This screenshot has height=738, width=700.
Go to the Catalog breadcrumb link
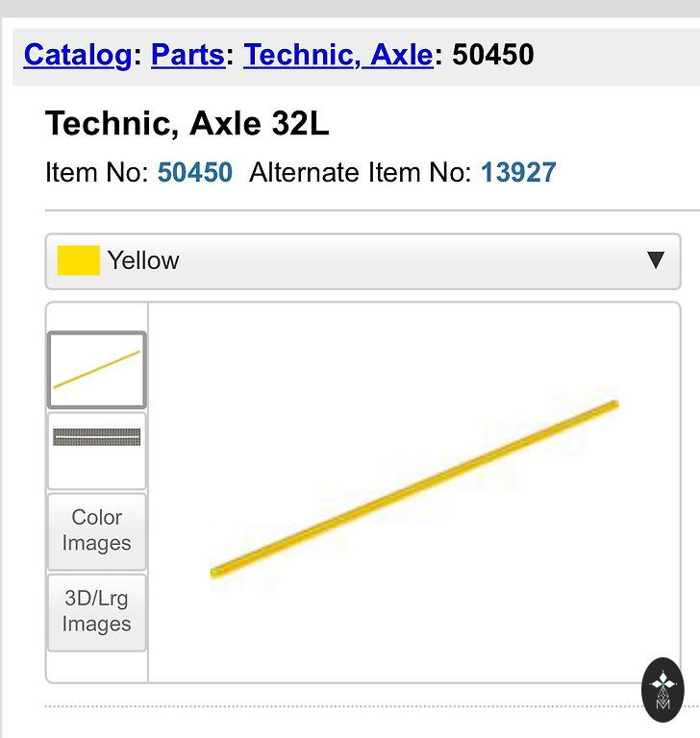pyautogui.click(x=77, y=55)
